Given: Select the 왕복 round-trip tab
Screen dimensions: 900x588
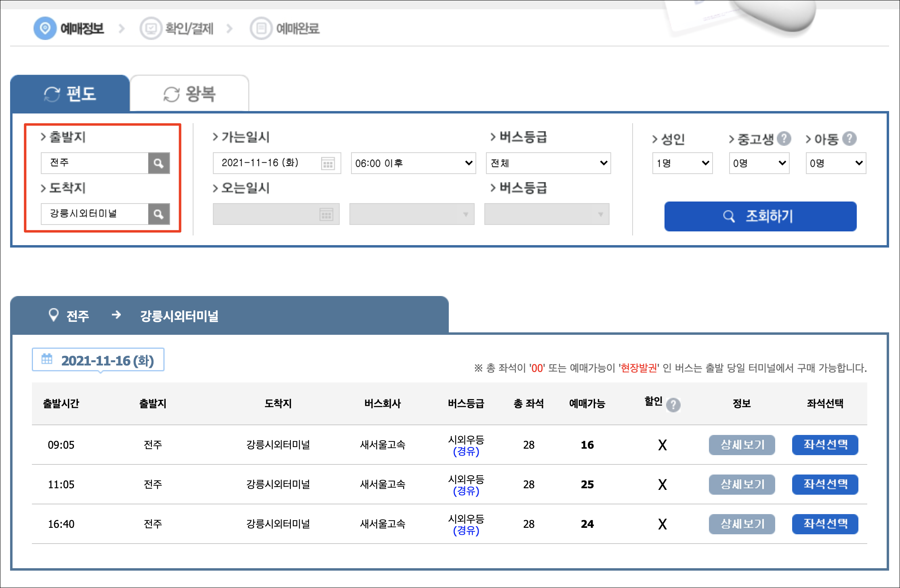Looking at the screenshot, I should [x=189, y=94].
